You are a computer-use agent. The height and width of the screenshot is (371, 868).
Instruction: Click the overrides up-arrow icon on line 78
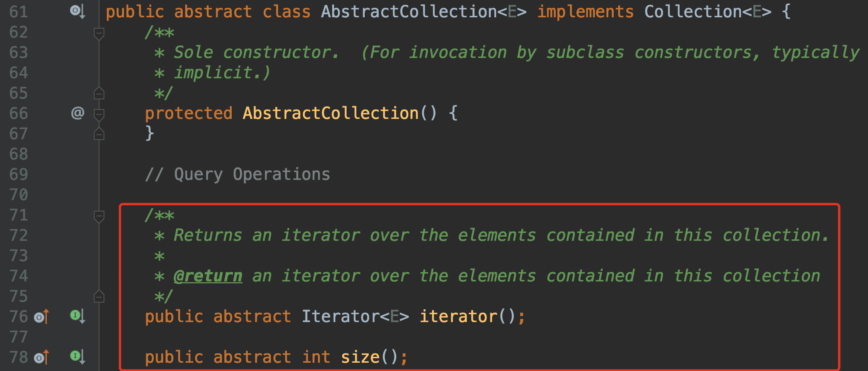(x=41, y=357)
